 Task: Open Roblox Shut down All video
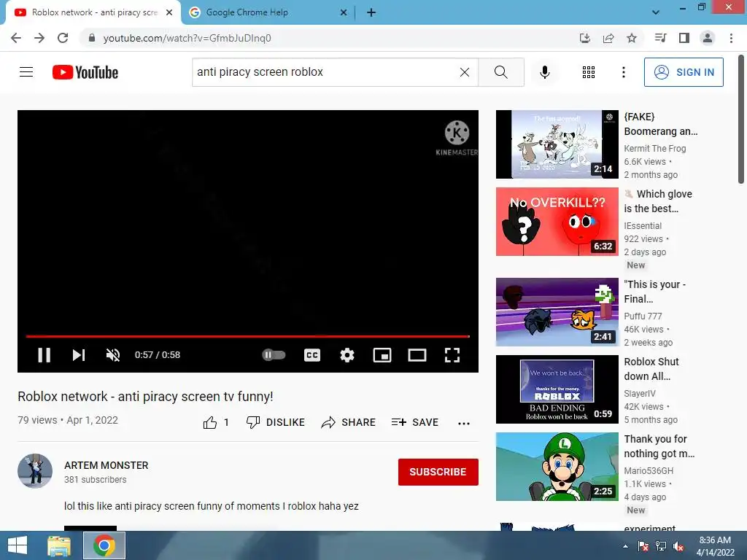tap(557, 389)
